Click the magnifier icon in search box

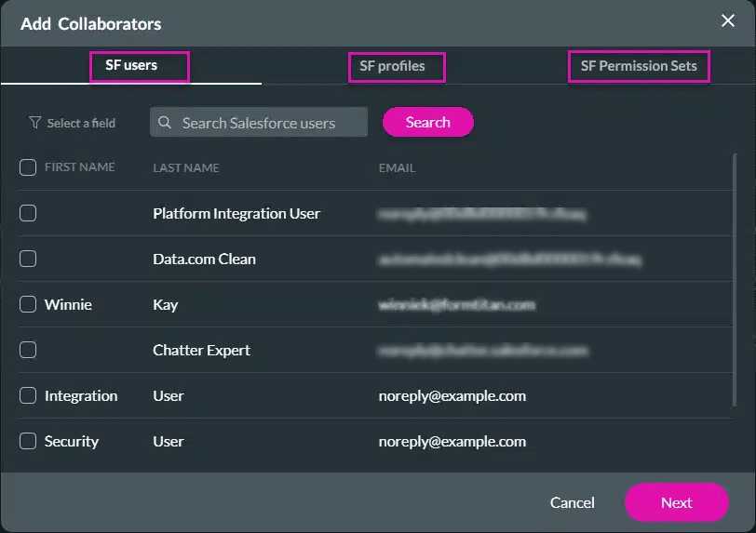165,123
